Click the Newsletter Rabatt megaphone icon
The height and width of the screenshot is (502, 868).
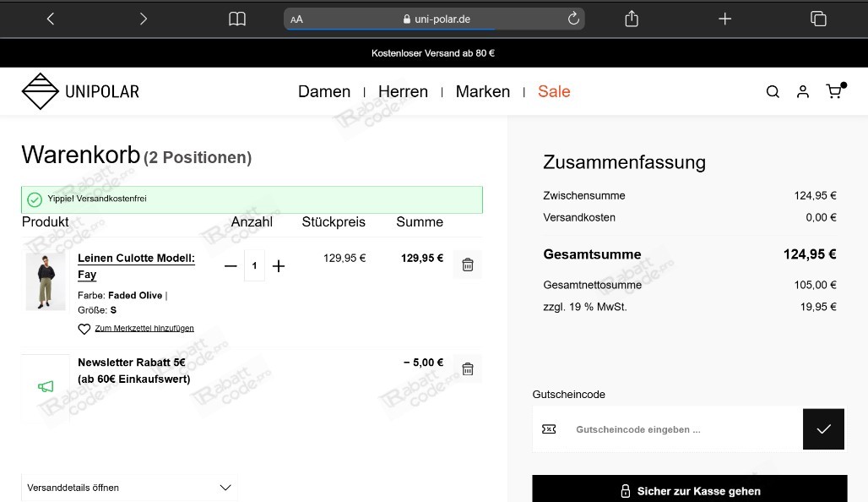coord(46,386)
